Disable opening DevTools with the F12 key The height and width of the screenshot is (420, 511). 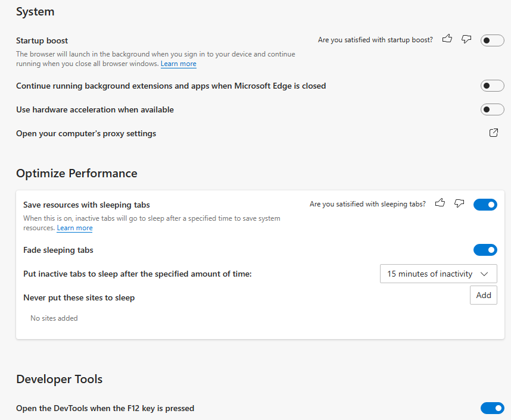tap(493, 408)
